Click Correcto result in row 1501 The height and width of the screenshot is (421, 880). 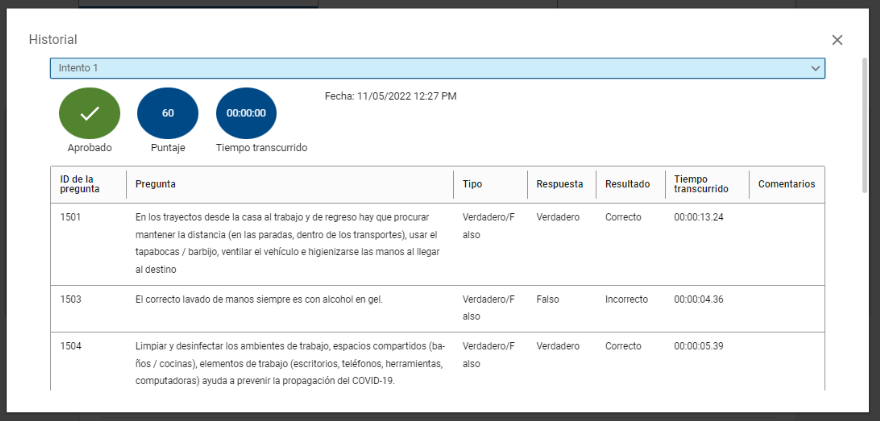point(623,217)
